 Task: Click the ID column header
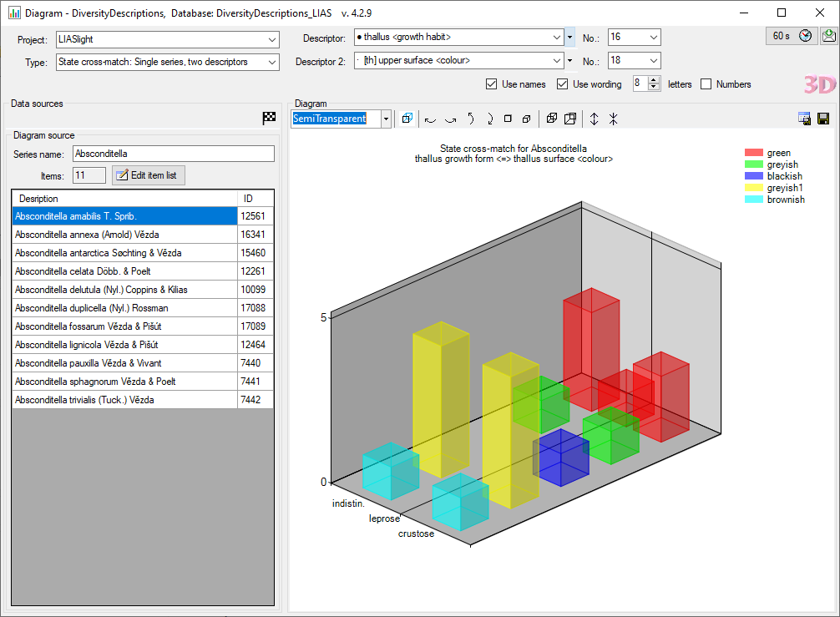[x=256, y=199]
